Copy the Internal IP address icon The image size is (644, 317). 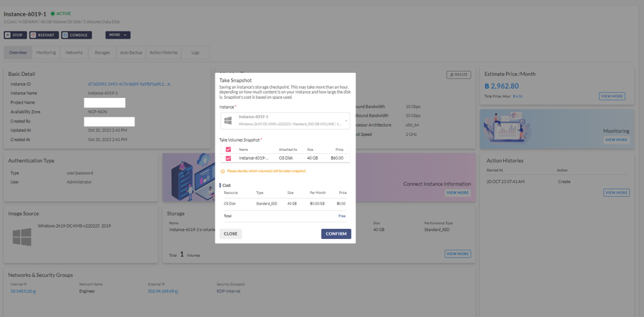(x=35, y=292)
